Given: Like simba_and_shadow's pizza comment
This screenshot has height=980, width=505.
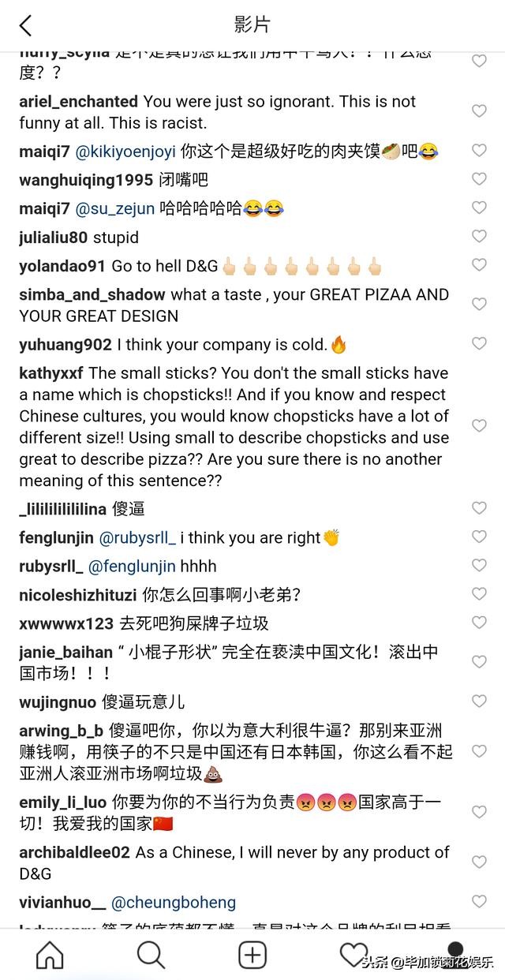Looking at the screenshot, I should coord(479,303).
